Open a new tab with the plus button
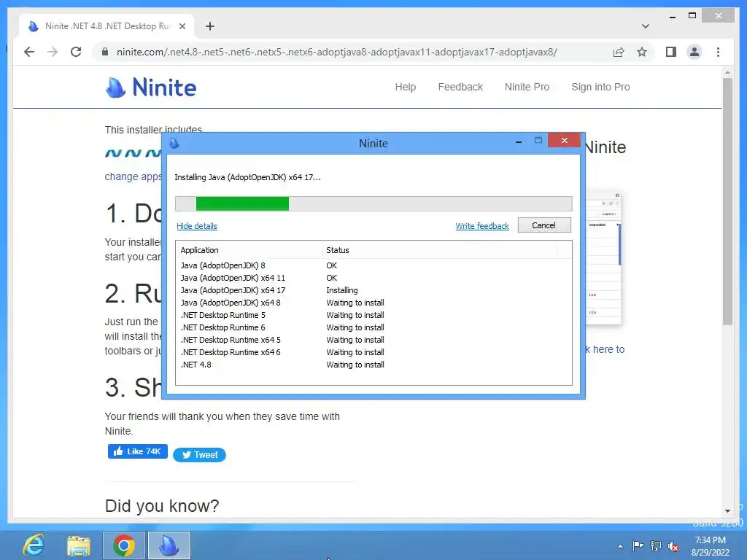 [210, 26]
